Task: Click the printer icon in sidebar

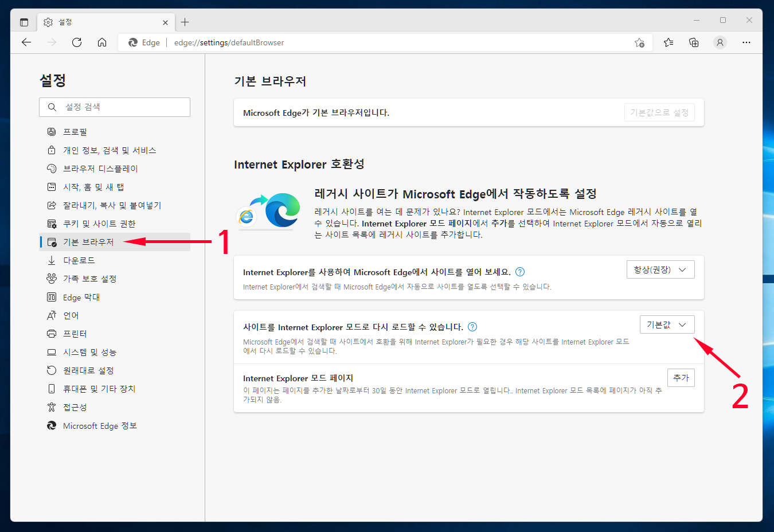Action: click(x=52, y=334)
